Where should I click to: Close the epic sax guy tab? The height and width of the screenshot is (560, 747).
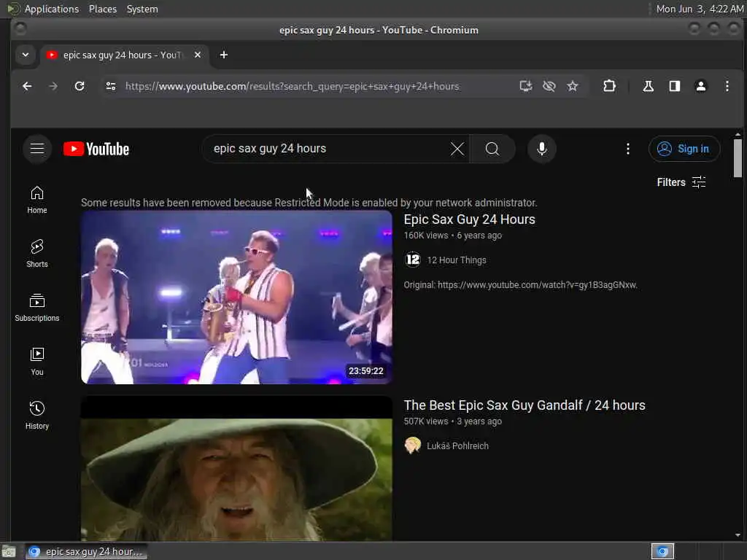point(198,55)
